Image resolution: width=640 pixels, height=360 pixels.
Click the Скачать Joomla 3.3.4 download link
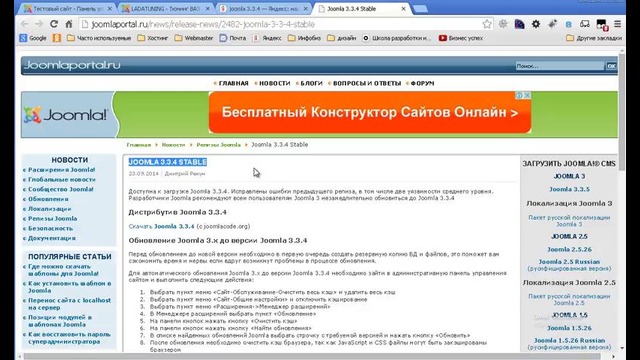coord(161,226)
